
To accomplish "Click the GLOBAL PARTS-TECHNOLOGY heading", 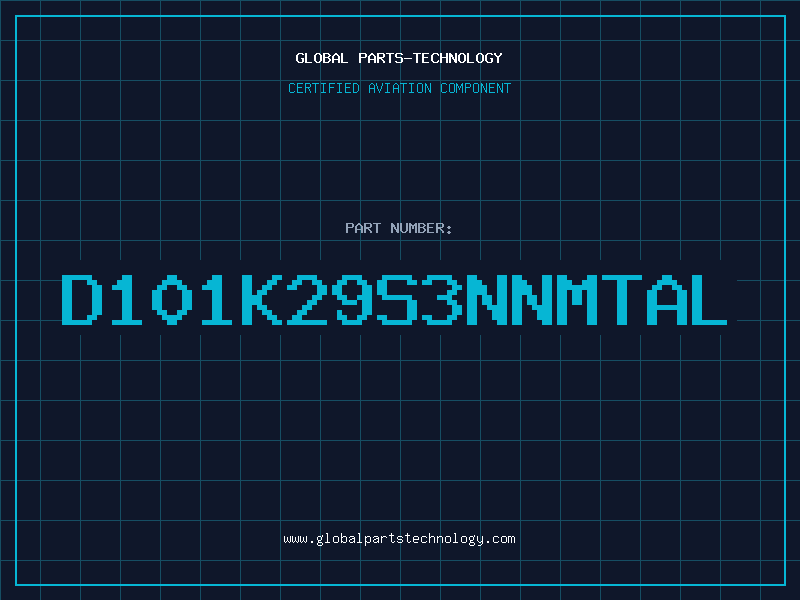I will click(399, 58).
